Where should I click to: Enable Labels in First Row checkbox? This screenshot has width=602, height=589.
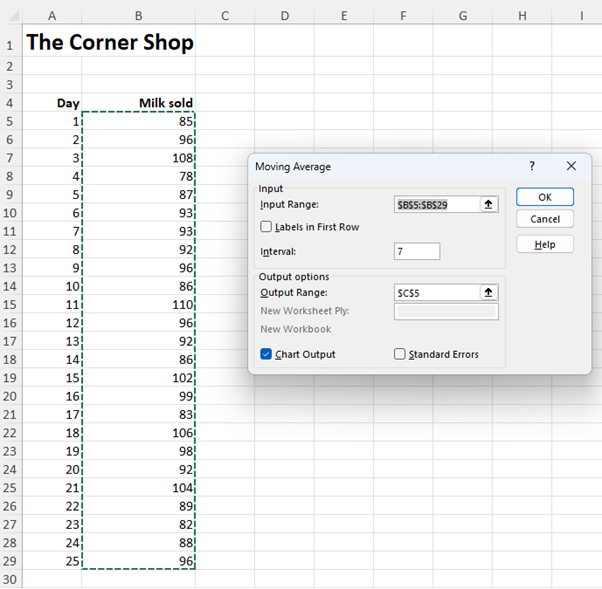click(x=266, y=227)
